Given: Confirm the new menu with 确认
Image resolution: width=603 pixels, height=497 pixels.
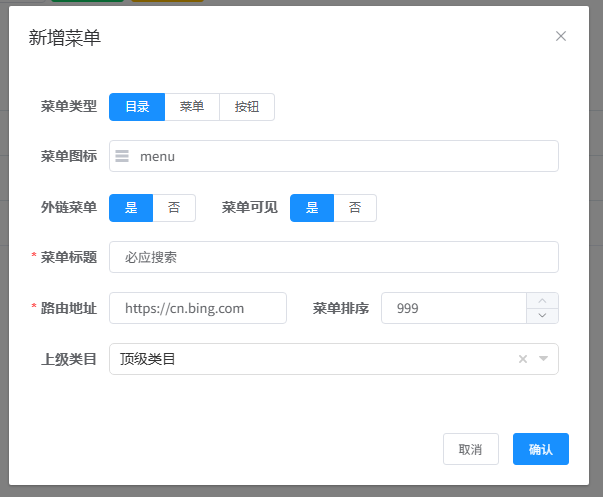Looking at the screenshot, I should (x=540, y=449).
